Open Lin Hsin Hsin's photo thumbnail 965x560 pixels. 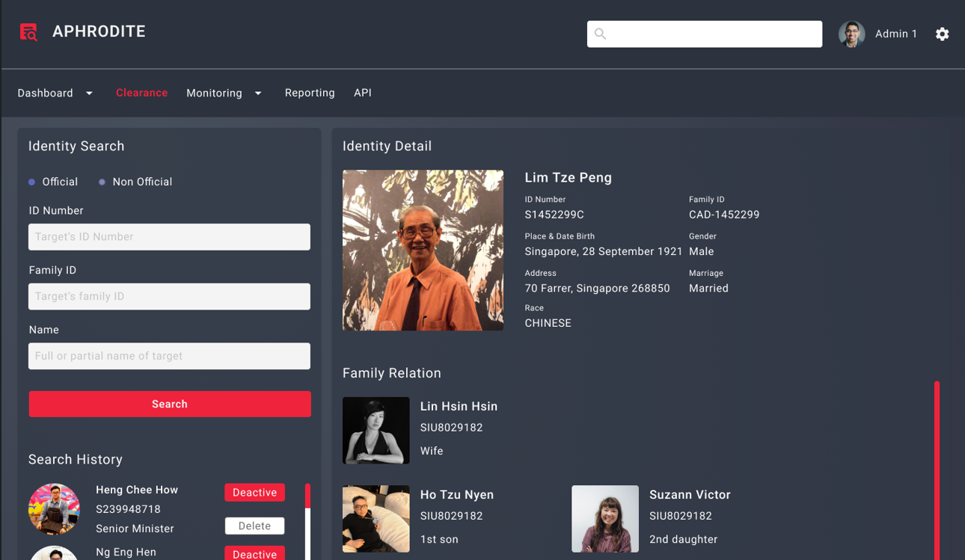coord(376,431)
